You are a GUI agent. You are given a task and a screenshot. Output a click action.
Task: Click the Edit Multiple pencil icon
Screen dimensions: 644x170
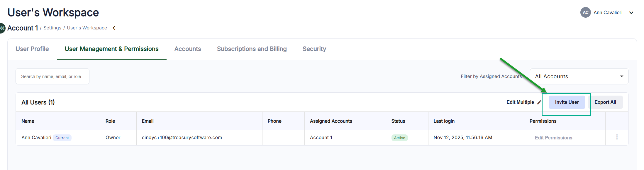pyautogui.click(x=539, y=102)
